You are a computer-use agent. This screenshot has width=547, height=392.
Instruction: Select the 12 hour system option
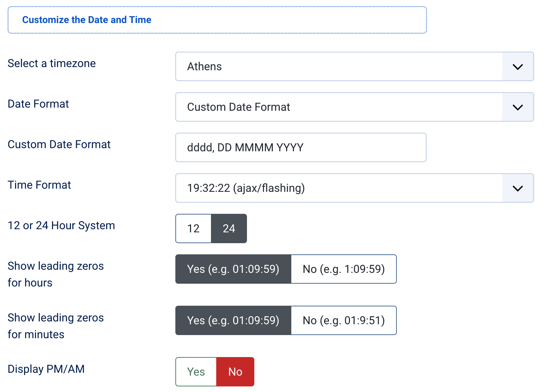click(x=194, y=228)
